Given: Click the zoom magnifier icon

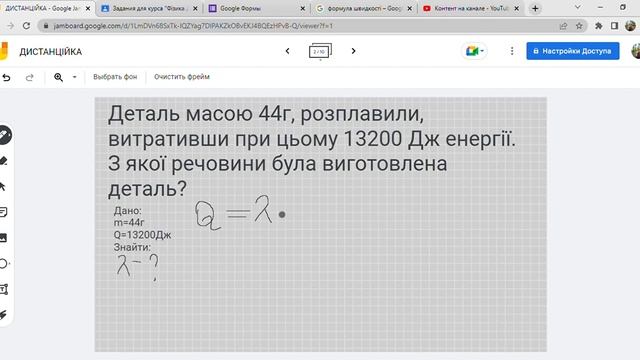Looking at the screenshot, I should point(58,77).
